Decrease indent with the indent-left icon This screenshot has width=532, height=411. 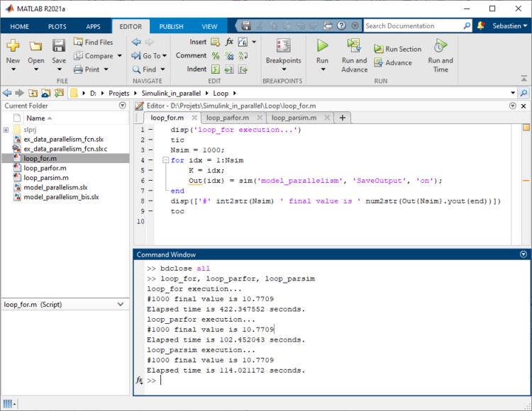click(x=243, y=69)
